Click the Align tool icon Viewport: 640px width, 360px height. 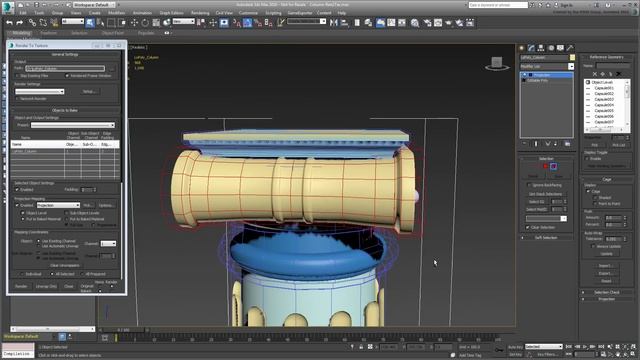tap(344, 23)
